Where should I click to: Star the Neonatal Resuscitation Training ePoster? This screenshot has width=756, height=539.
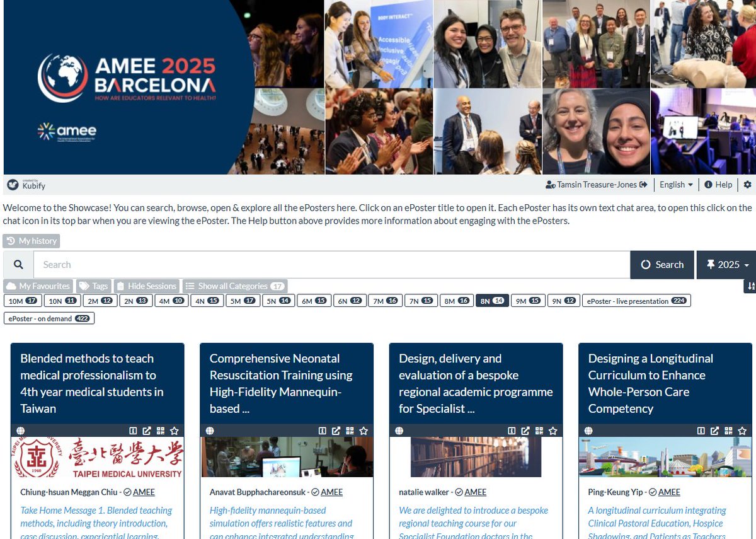tap(364, 431)
